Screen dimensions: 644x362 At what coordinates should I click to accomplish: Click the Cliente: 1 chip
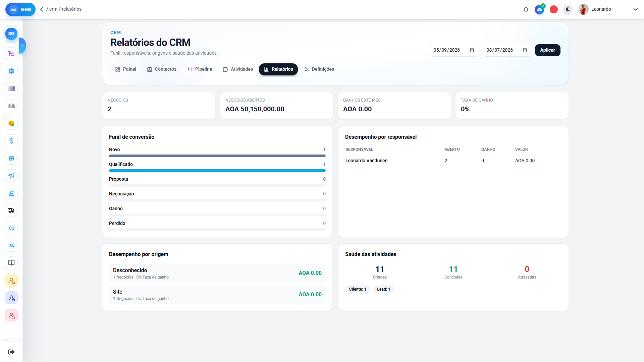click(x=358, y=289)
